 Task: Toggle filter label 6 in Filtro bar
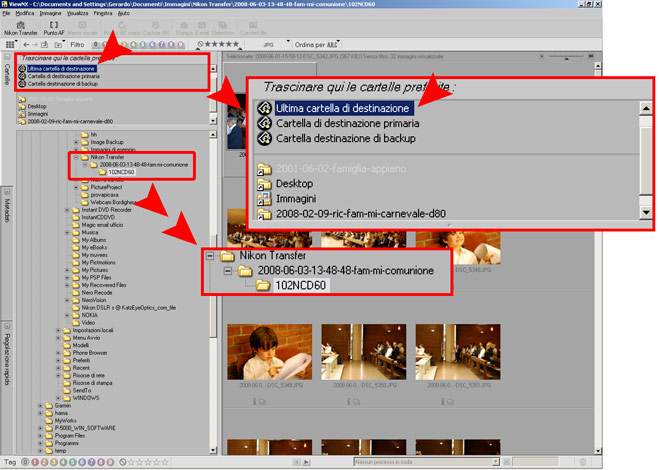[152, 45]
